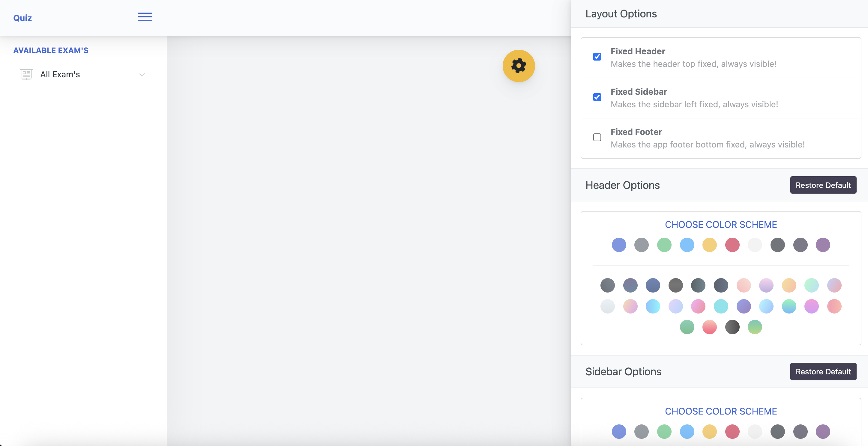Select the pale pink gradient header swatch
868x446 pixels.
point(744,285)
